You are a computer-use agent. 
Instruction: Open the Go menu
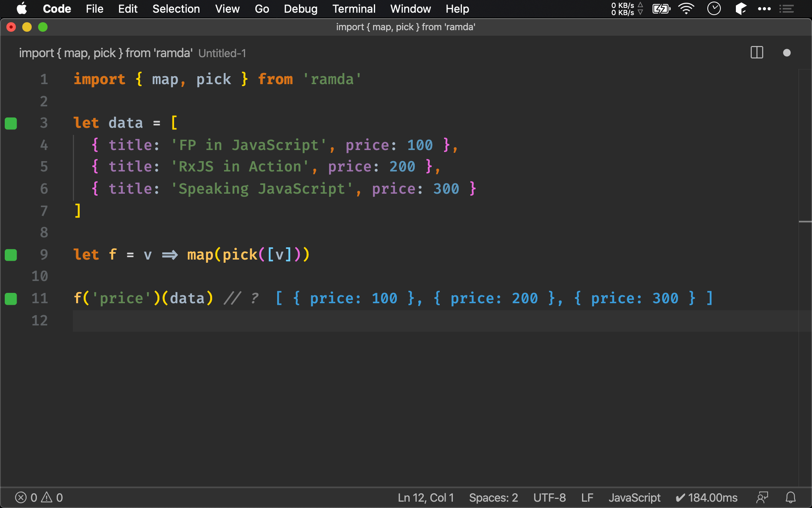[x=262, y=9]
